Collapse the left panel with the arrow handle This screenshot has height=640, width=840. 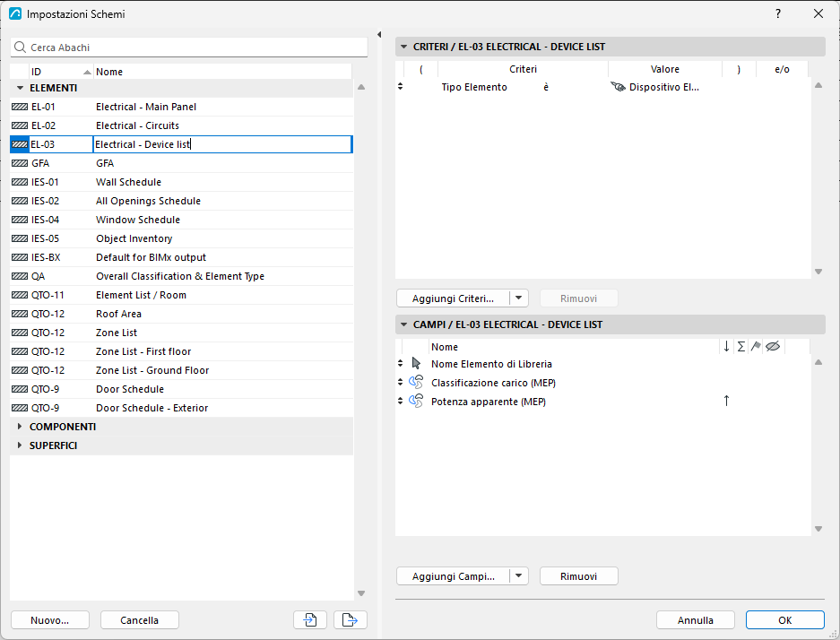[x=379, y=35]
